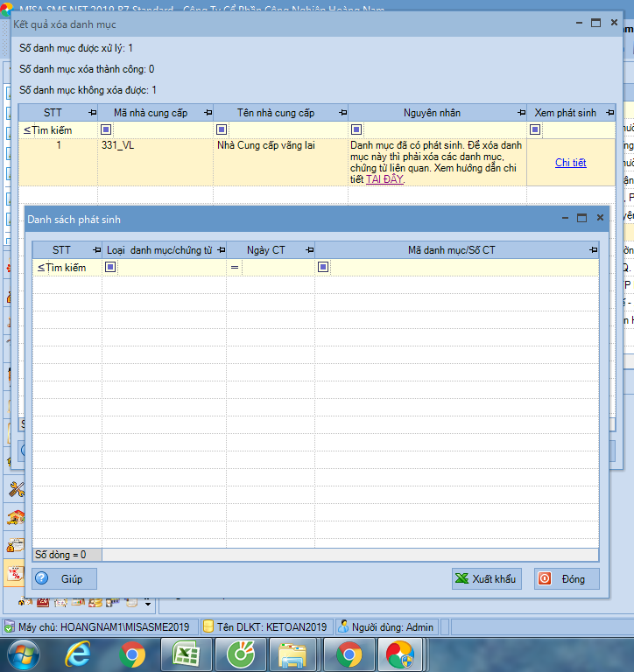Click the Windows Start orb
Screen dimensions: 634x672
click(24, 654)
